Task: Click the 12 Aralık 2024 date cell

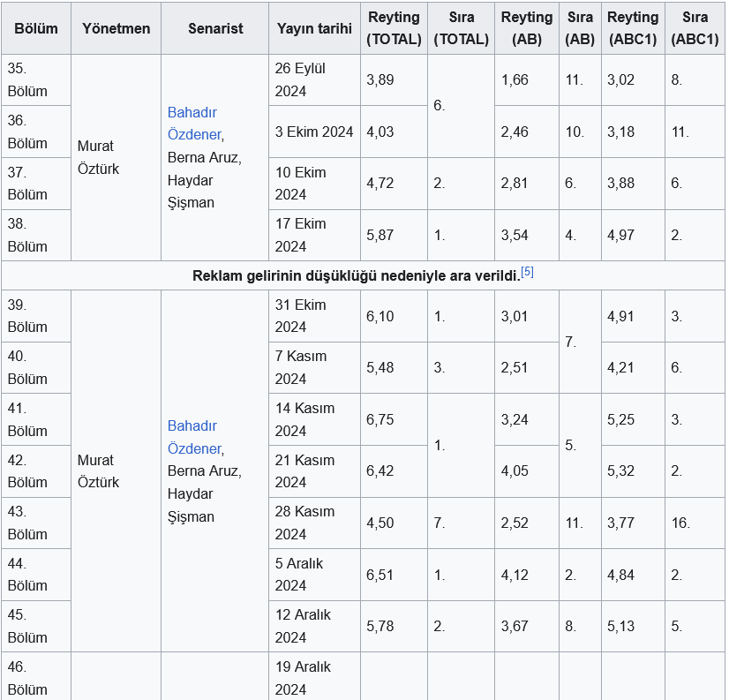Action: [x=314, y=627]
